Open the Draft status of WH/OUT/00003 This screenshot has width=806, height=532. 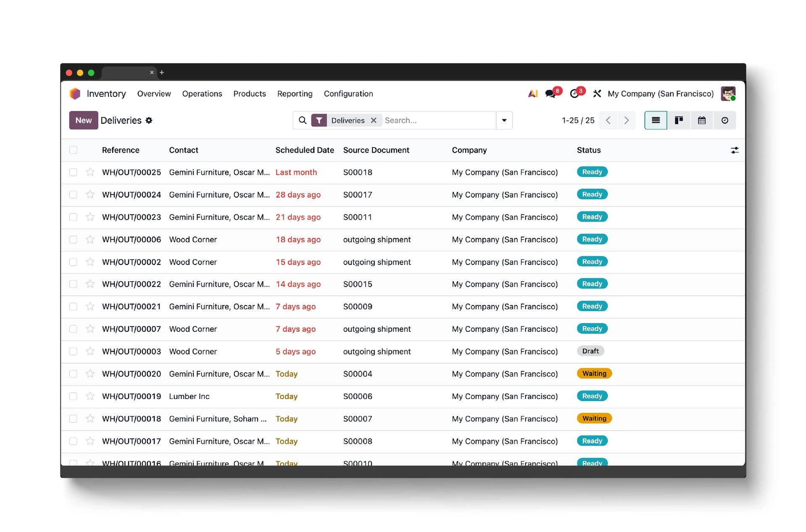pyautogui.click(x=590, y=351)
